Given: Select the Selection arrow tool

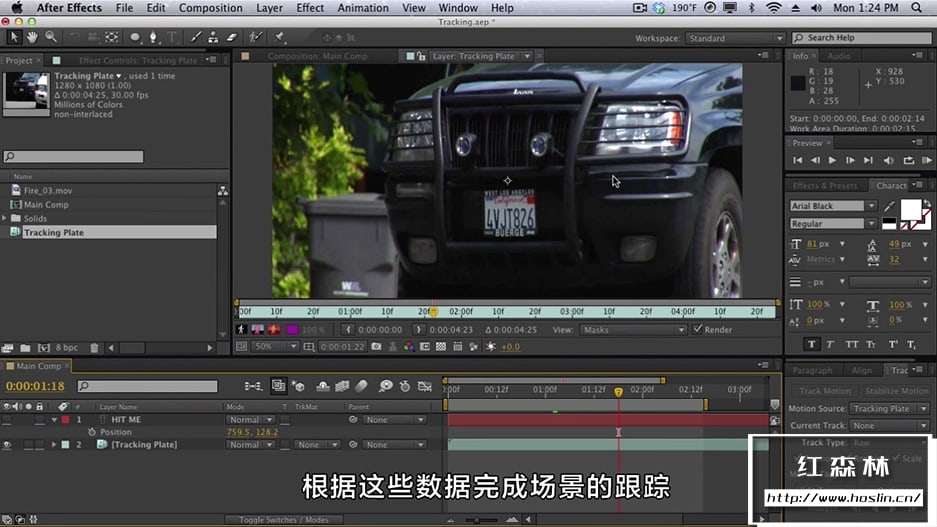Looking at the screenshot, I should click(x=14, y=37).
